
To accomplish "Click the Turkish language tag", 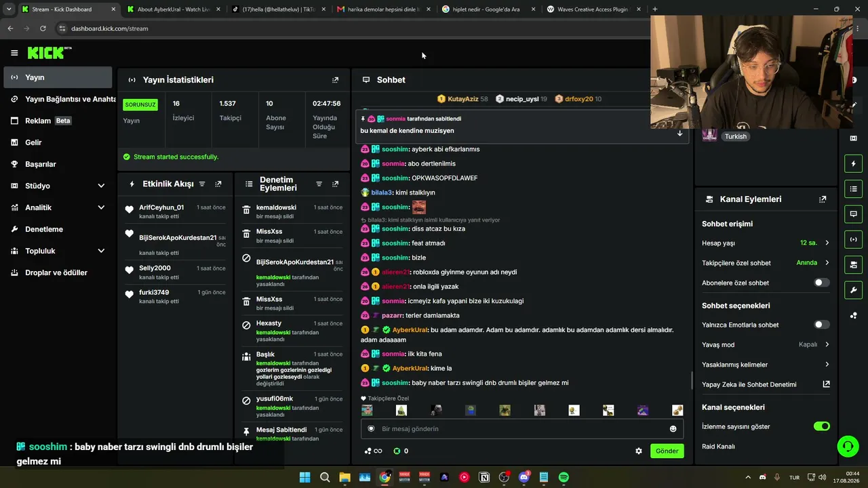I will (x=735, y=136).
